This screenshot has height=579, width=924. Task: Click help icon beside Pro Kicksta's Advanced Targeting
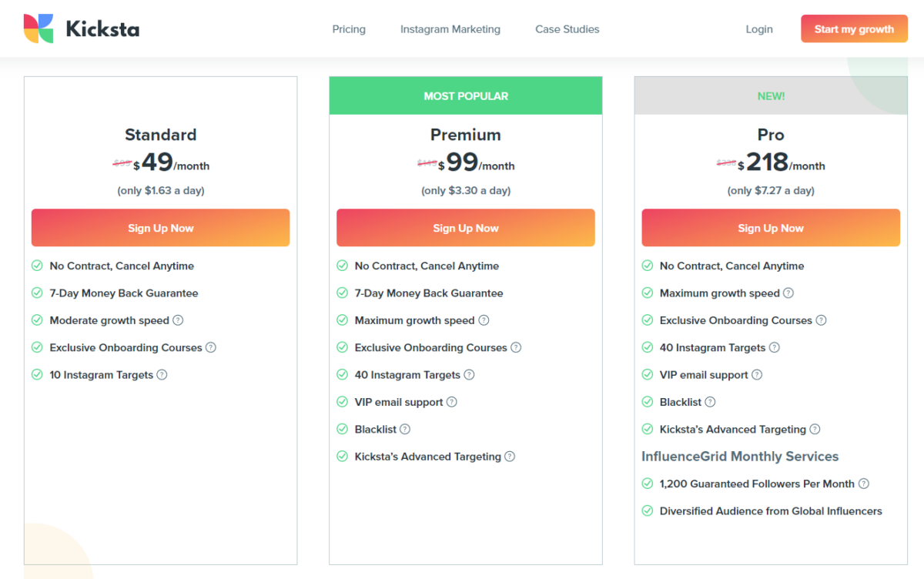[815, 429]
